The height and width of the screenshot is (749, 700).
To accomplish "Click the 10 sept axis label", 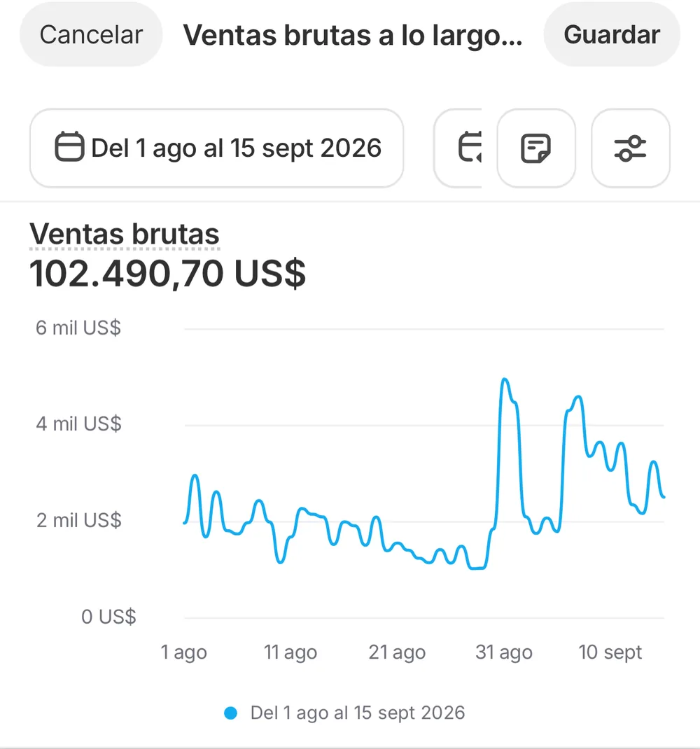I will pos(610,652).
